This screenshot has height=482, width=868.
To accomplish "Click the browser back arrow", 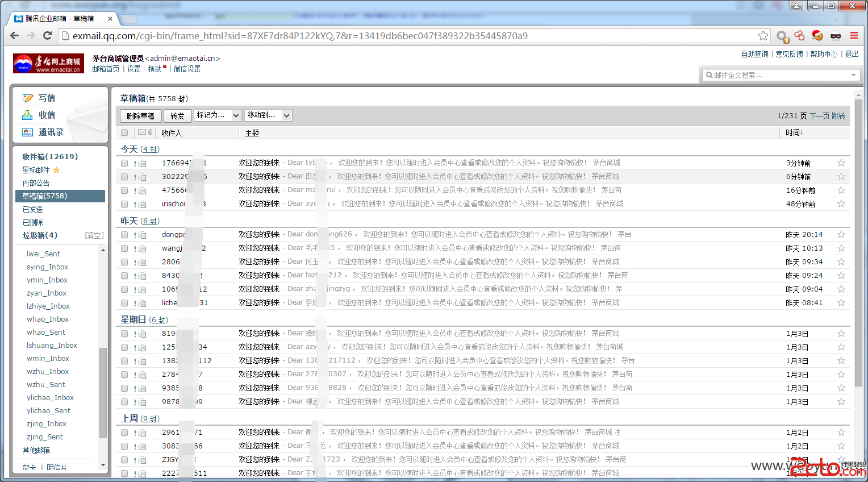I will tap(14, 35).
